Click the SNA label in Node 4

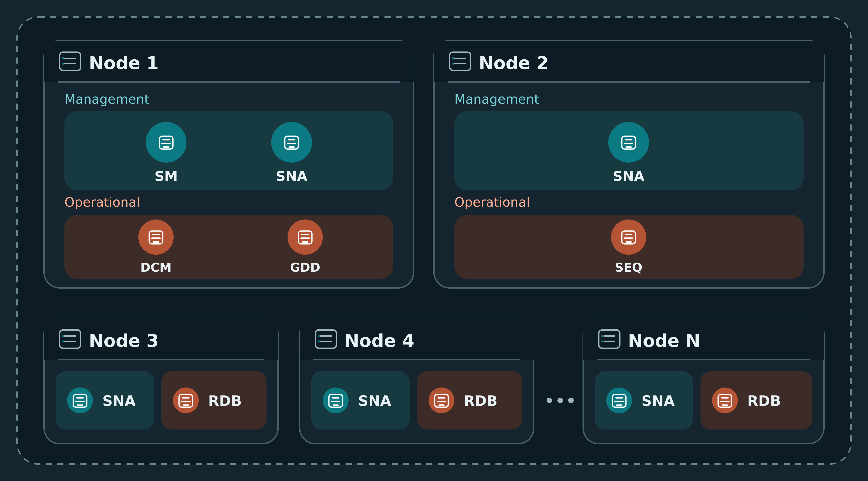375,401
